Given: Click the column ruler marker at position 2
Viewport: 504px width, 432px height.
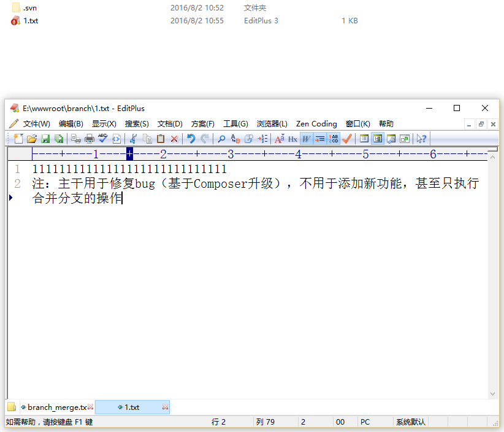Looking at the screenshot, I should (x=163, y=155).
